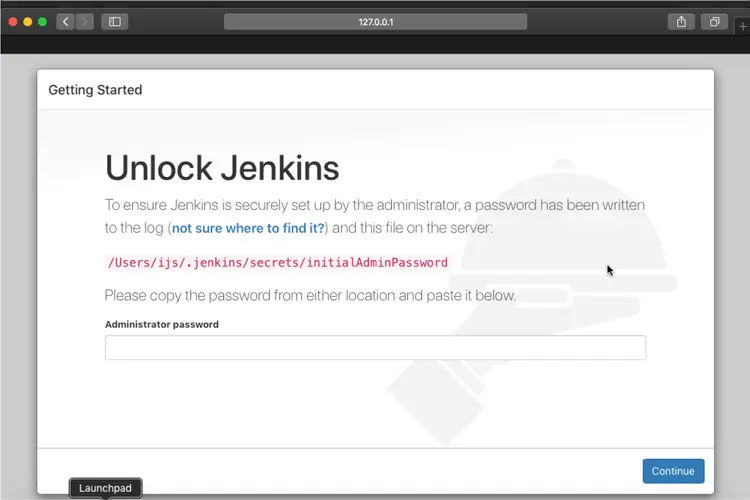Open the Share menu icon

681,22
